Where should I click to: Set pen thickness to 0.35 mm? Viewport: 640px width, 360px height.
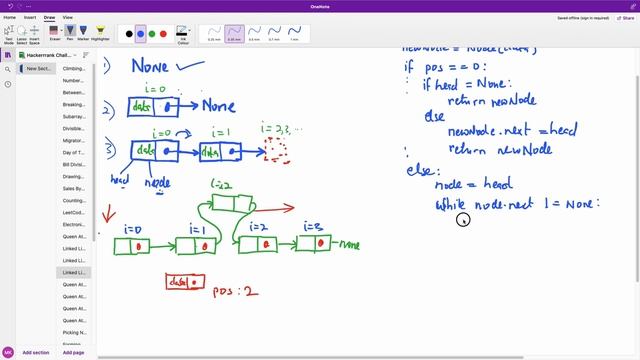[x=234, y=34]
